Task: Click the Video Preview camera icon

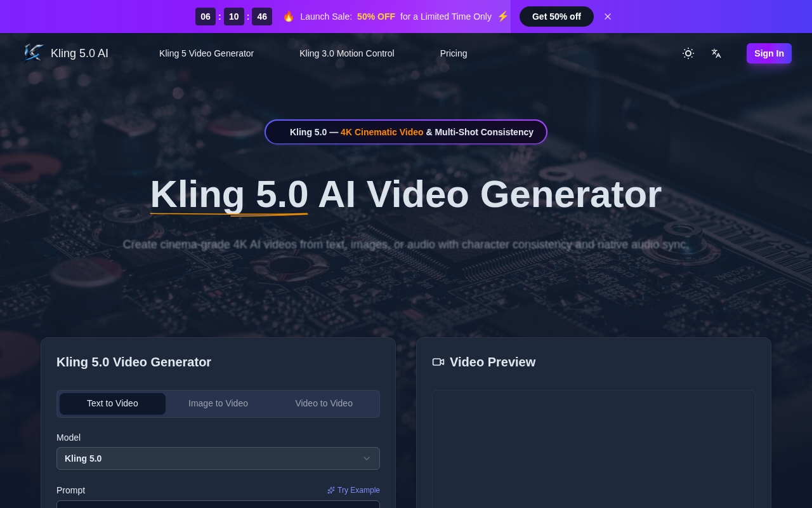Action: (438, 362)
